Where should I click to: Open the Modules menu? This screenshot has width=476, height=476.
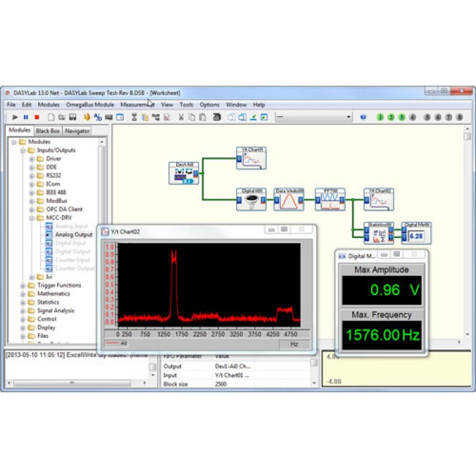point(49,105)
